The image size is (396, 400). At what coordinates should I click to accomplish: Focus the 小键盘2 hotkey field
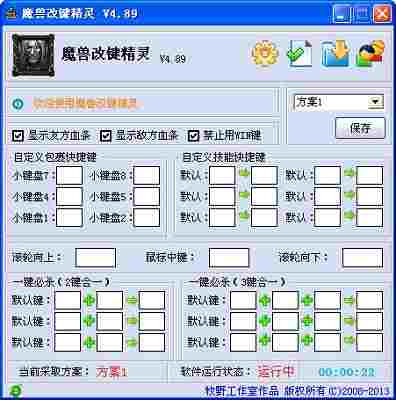[x=146, y=218]
